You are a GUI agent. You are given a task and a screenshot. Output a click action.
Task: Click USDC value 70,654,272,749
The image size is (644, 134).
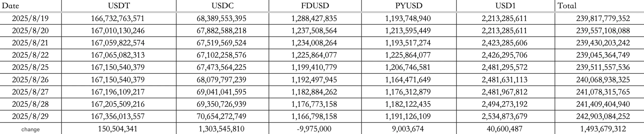click(222, 117)
